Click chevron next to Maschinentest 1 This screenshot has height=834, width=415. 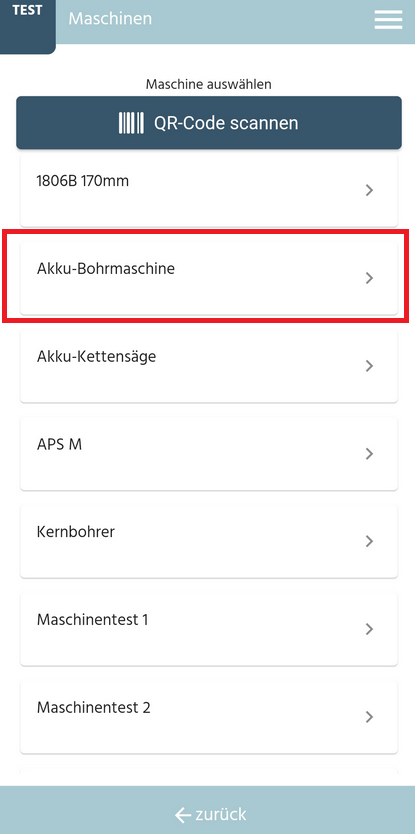370,629
